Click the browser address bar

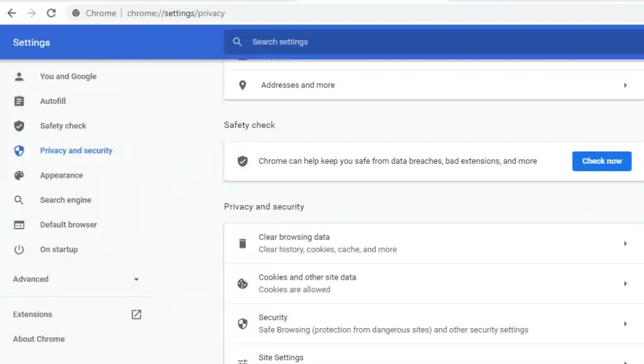176,13
